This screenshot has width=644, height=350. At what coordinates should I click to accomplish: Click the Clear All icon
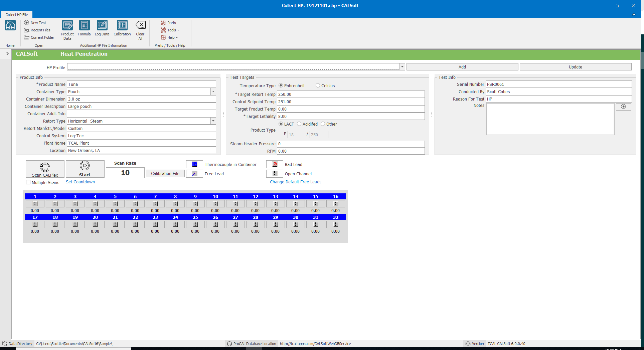click(x=140, y=25)
